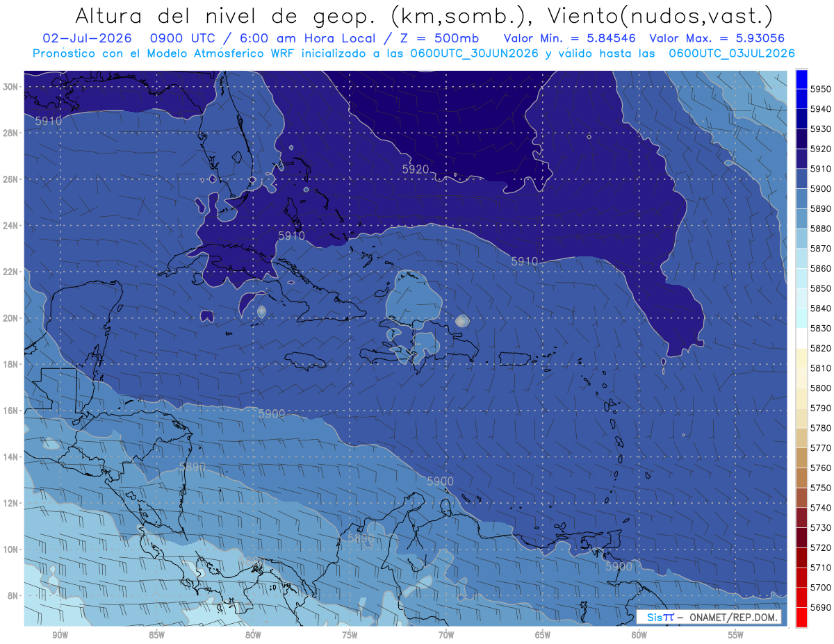Click the 5890 contour label over northern Colombia
834x644 pixels.
click(x=360, y=538)
